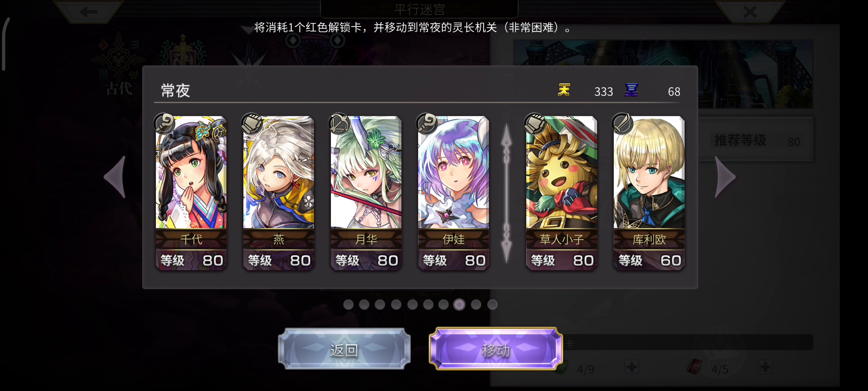The width and height of the screenshot is (868, 391).
Task: Show the next party with right arrow
Action: pos(725,177)
